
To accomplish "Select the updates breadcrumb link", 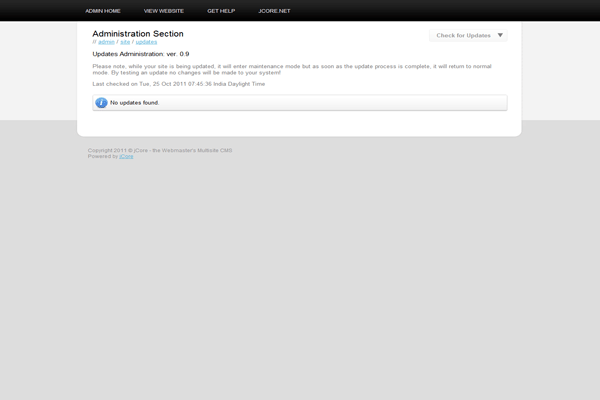I will 146,42.
